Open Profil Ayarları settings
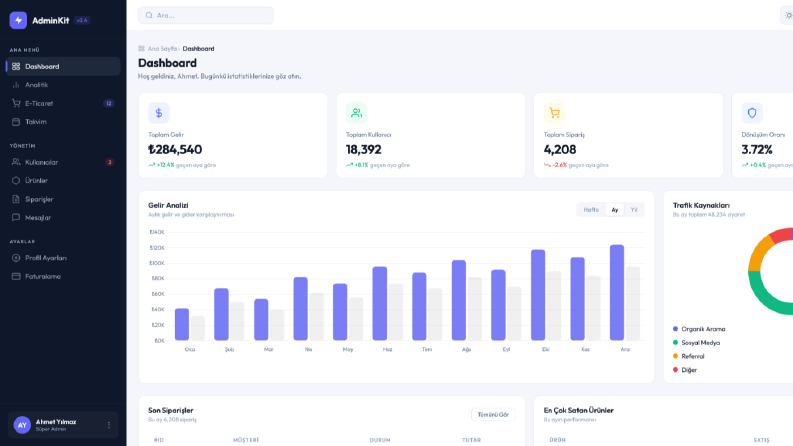This screenshot has width=793, height=446. (63, 258)
